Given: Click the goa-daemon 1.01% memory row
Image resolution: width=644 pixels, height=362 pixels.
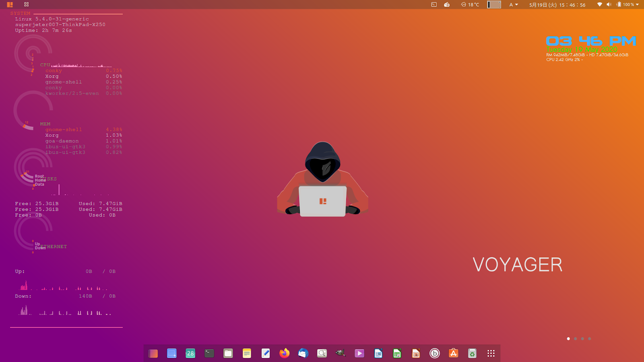Looking at the screenshot, I should click(x=84, y=141).
